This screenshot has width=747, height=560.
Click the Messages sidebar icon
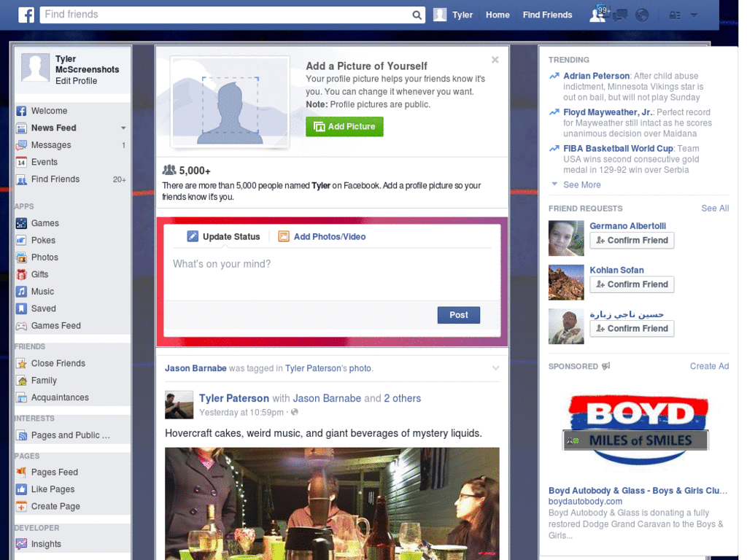[x=21, y=145]
